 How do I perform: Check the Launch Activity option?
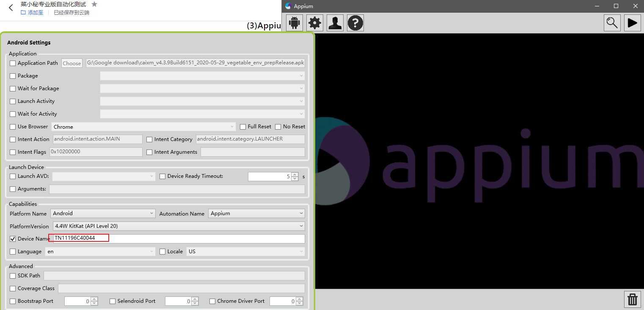tap(13, 101)
